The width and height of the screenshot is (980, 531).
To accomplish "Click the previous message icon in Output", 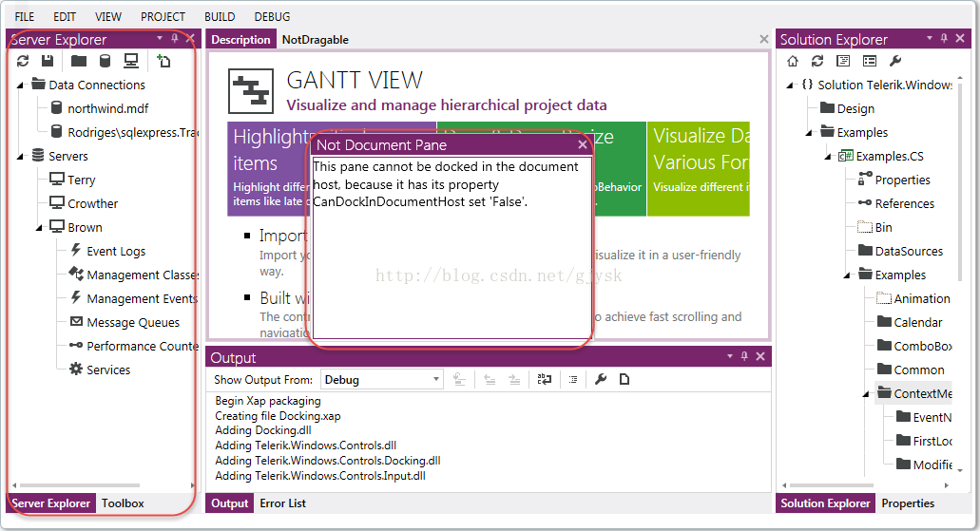I will 490,379.
